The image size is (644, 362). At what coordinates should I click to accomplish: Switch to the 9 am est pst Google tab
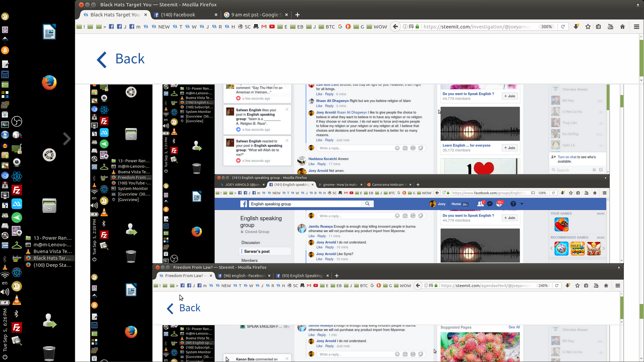256,15
